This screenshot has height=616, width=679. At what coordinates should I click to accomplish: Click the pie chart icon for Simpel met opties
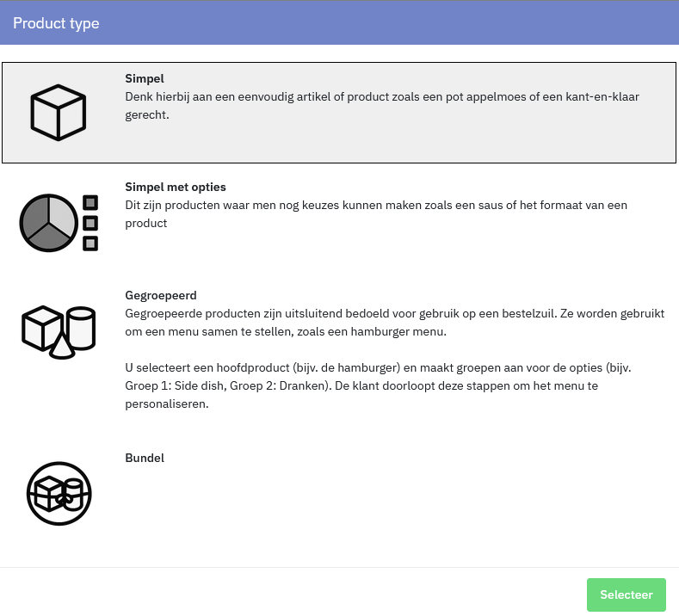48,223
